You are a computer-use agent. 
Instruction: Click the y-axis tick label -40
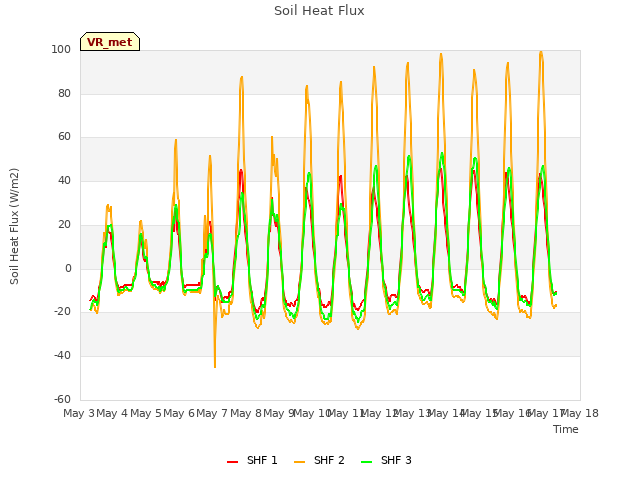[63, 356]
